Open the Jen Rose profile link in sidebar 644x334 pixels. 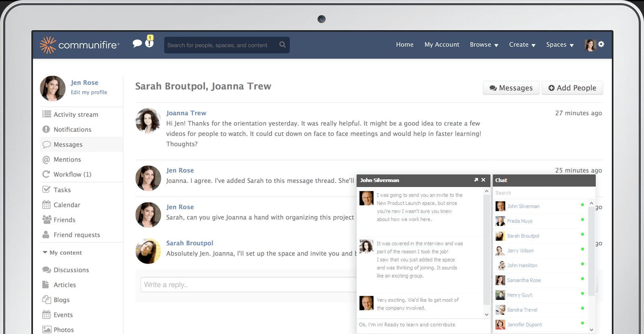(84, 82)
